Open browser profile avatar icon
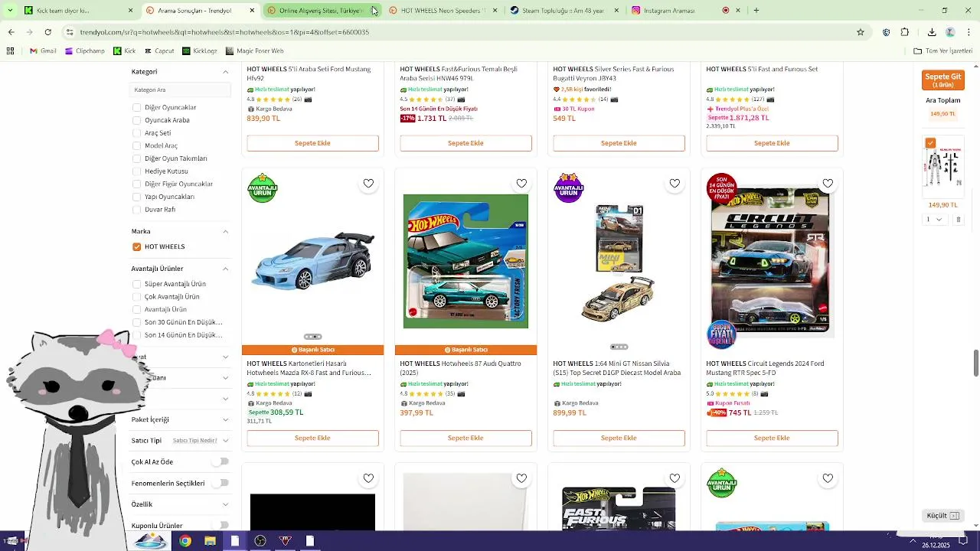Image resolution: width=980 pixels, height=551 pixels. [x=950, y=32]
